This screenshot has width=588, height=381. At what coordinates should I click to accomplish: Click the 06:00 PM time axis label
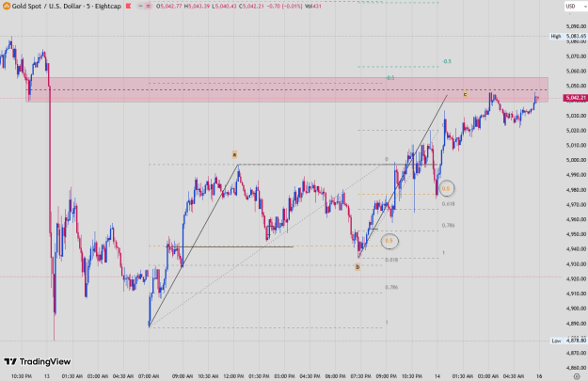click(335, 376)
